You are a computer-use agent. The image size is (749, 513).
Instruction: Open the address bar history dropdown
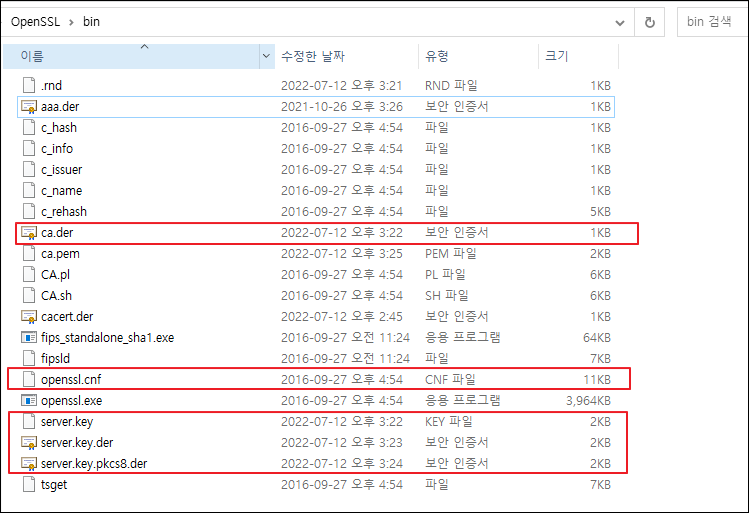620,22
